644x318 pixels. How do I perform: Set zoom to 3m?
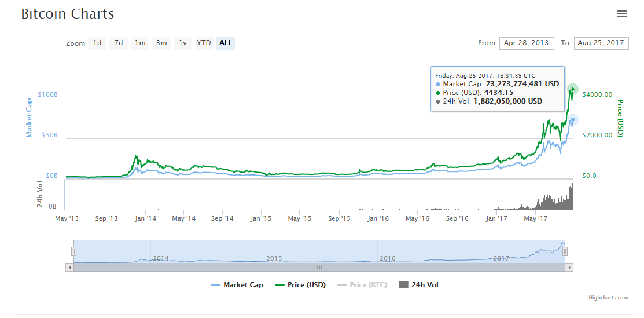161,43
